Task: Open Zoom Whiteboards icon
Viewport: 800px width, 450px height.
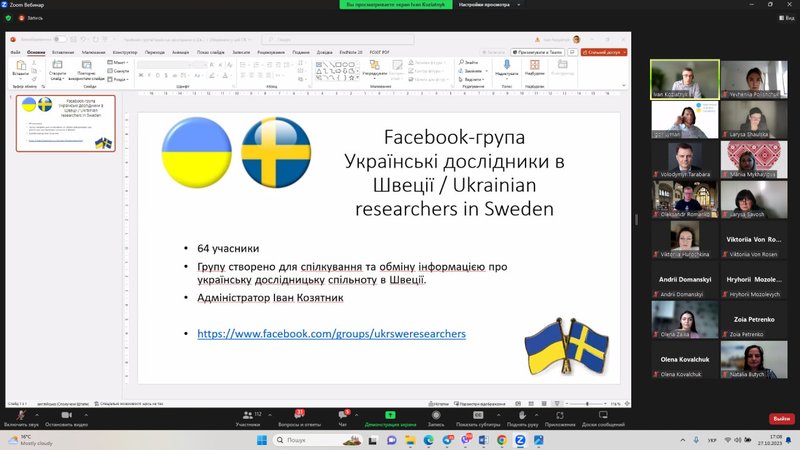Action: pos(603,415)
